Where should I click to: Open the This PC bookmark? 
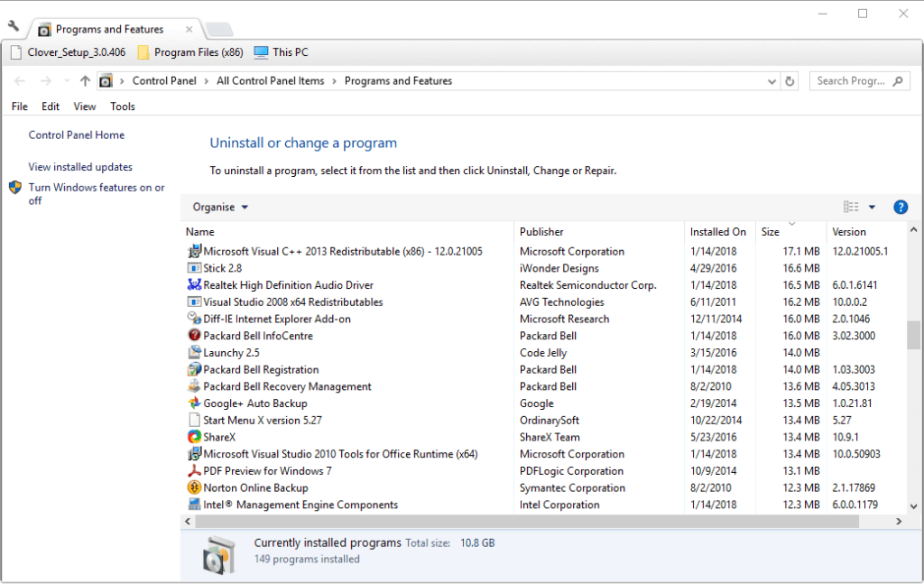point(282,52)
